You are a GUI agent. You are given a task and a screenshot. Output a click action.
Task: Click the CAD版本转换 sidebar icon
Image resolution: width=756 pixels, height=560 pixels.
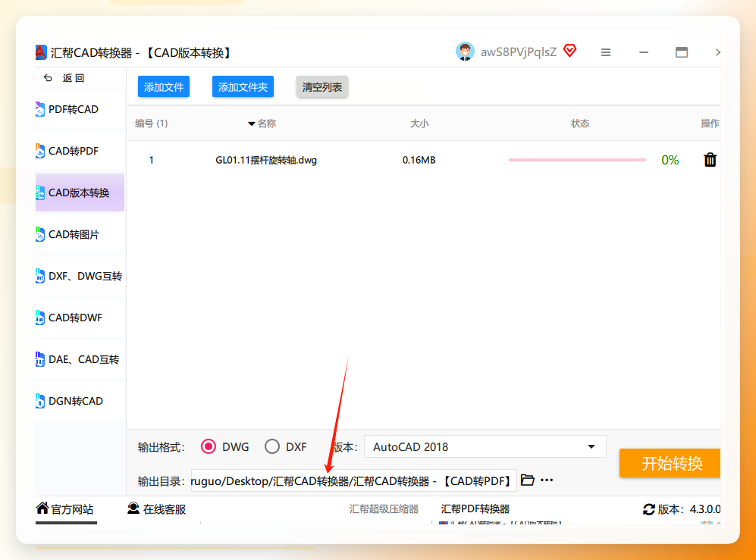40,192
